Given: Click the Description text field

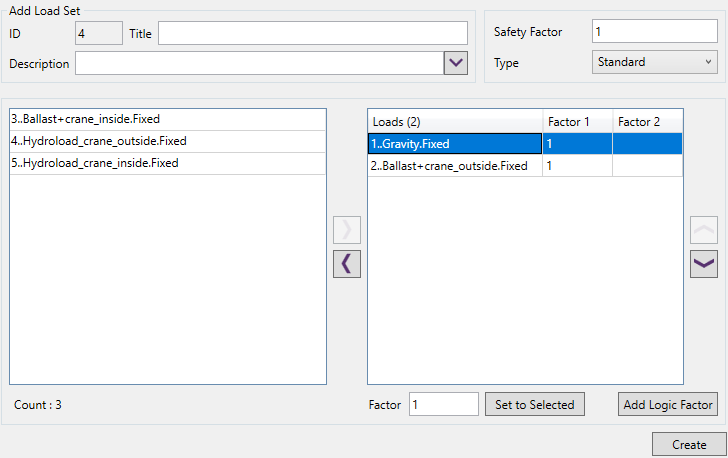Looking at the screenshot, I should (259, 63).
